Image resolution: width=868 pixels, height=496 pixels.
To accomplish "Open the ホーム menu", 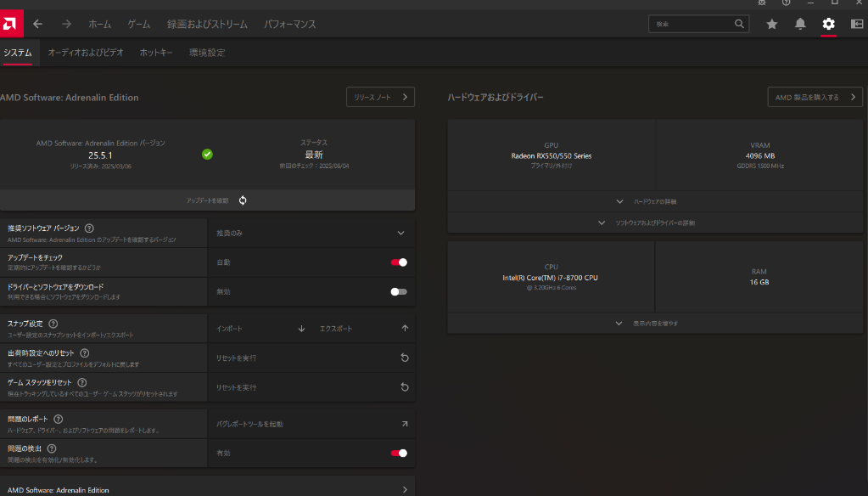I will click(99, 24).
